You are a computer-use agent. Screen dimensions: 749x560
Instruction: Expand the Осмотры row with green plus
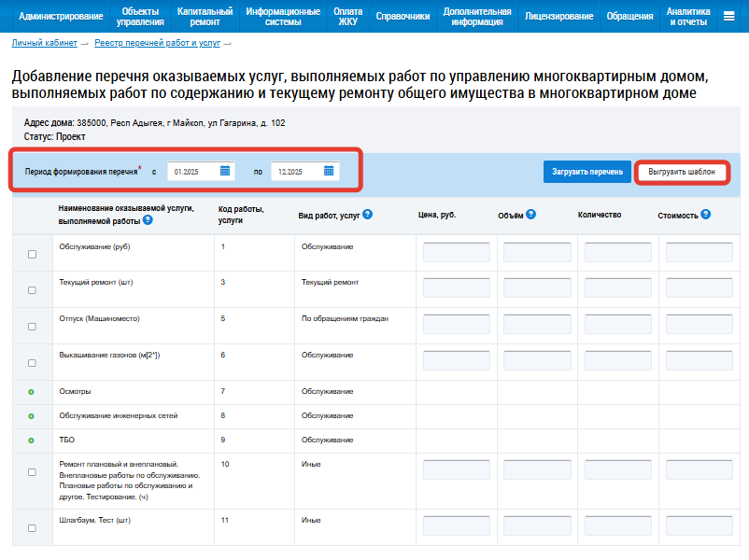click(31, 392)
